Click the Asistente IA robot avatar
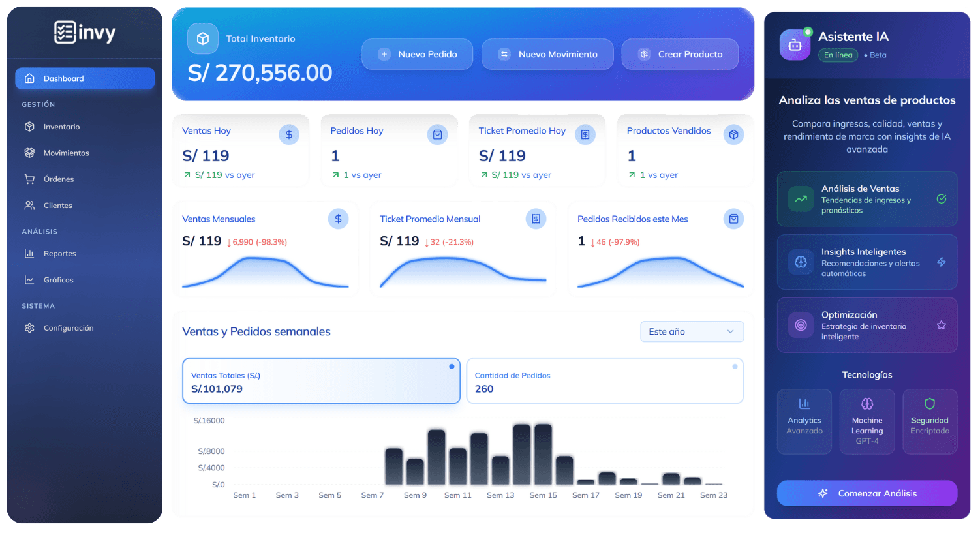This screenshot has width=980, height=533. coord(795,44)
